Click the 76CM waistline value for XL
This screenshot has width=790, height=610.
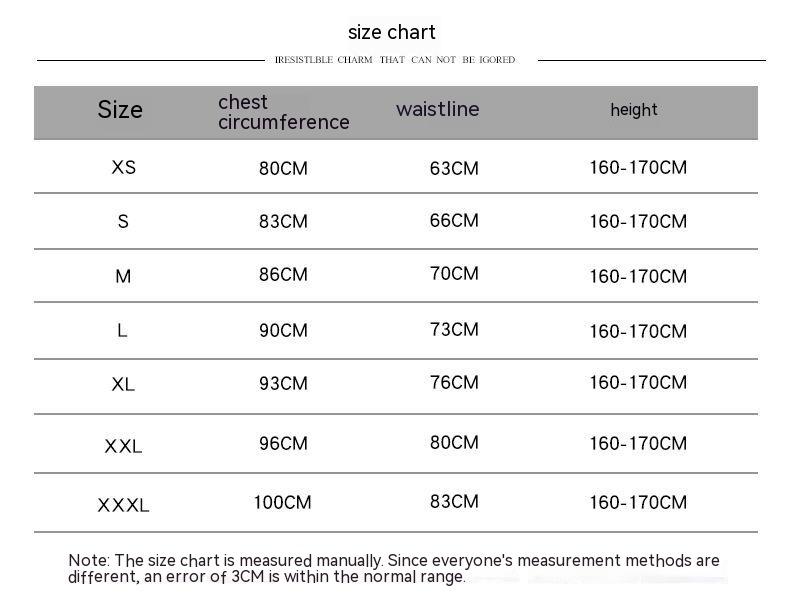(454, 383)
